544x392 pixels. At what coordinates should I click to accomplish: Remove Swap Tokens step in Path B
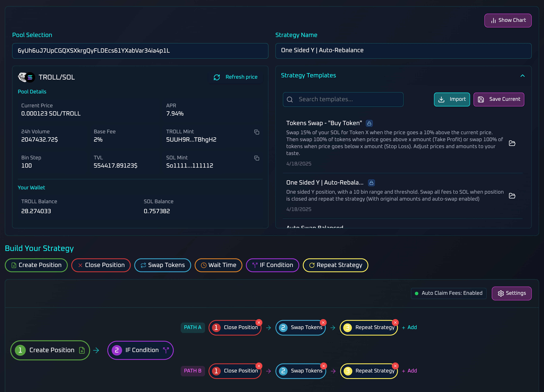323,366
